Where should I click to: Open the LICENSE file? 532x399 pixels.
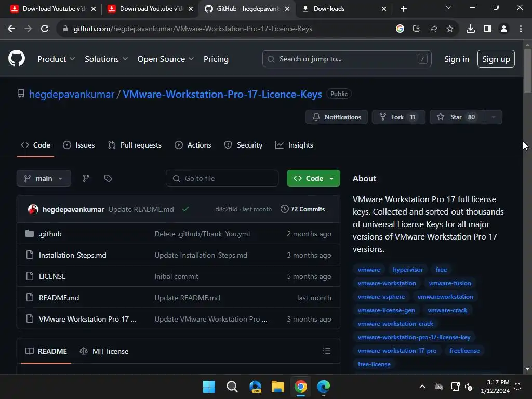(52, 276)
